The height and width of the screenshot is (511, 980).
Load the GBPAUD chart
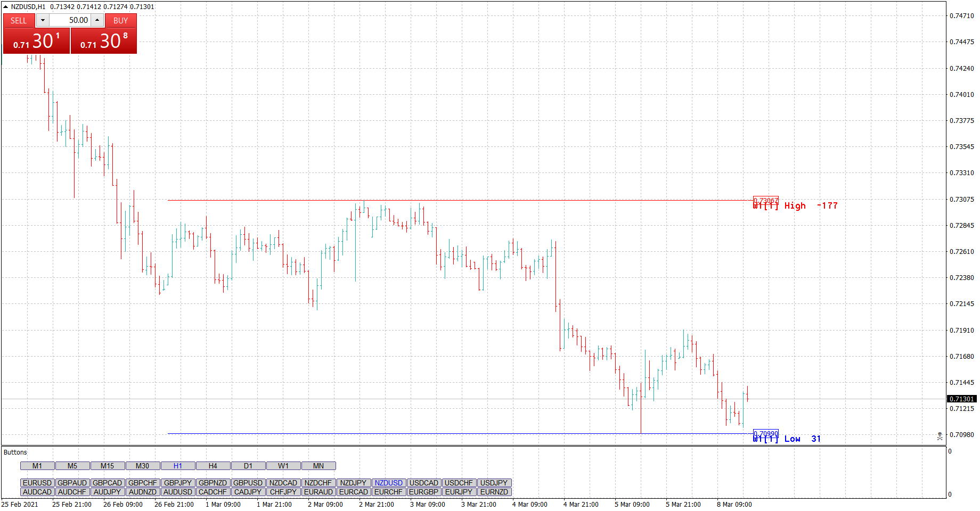coord(72,483)
